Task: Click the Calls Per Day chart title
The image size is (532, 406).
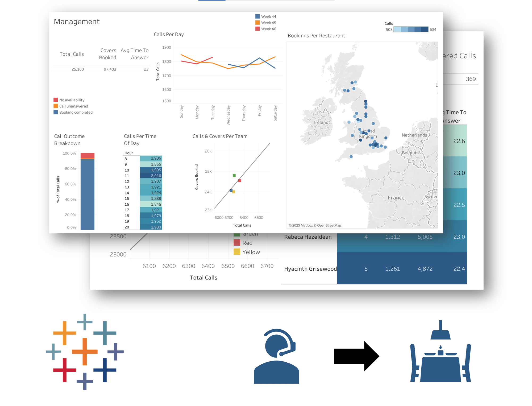Action: coord(169,34)
